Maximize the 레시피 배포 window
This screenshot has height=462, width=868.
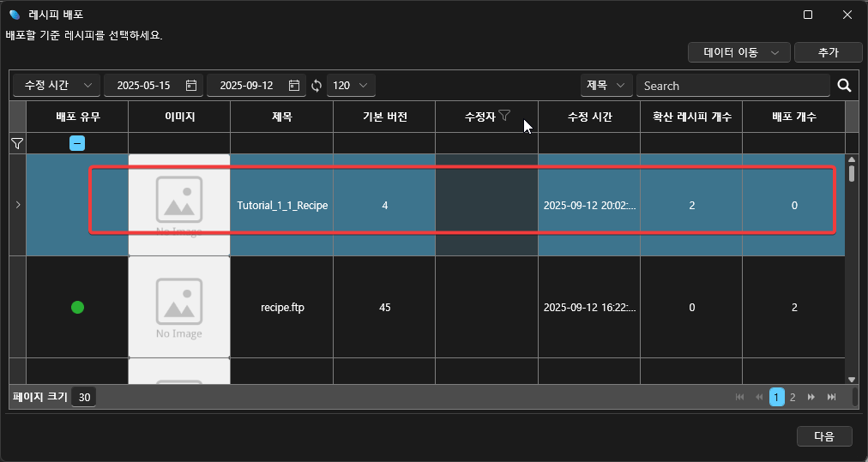(x=808, y=15)
